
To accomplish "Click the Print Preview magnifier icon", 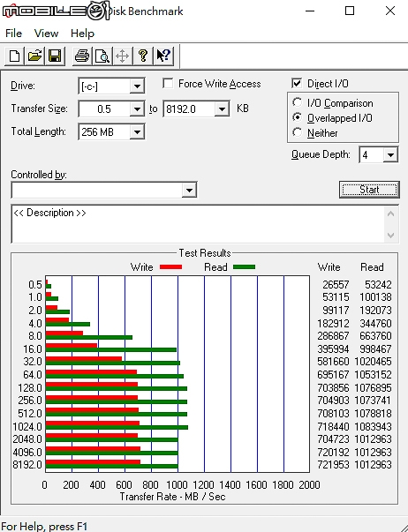I will (x=102, y=56).
